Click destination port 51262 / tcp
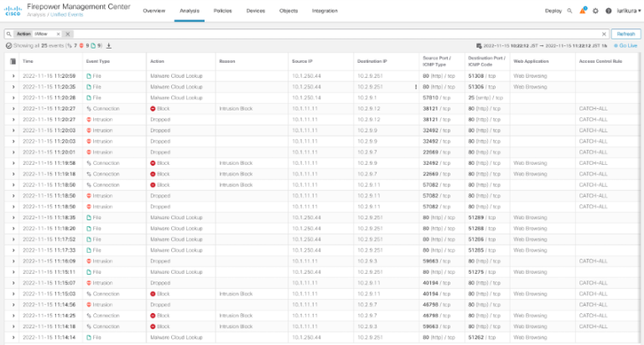This screenshot has width=644, height=345. pos(482,337)
